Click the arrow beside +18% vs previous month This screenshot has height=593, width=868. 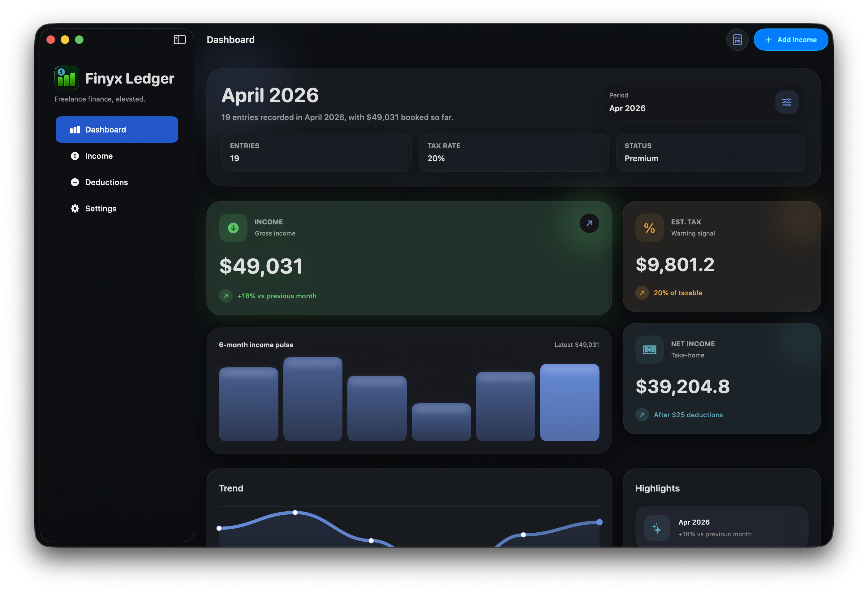(x=226, y=296)
